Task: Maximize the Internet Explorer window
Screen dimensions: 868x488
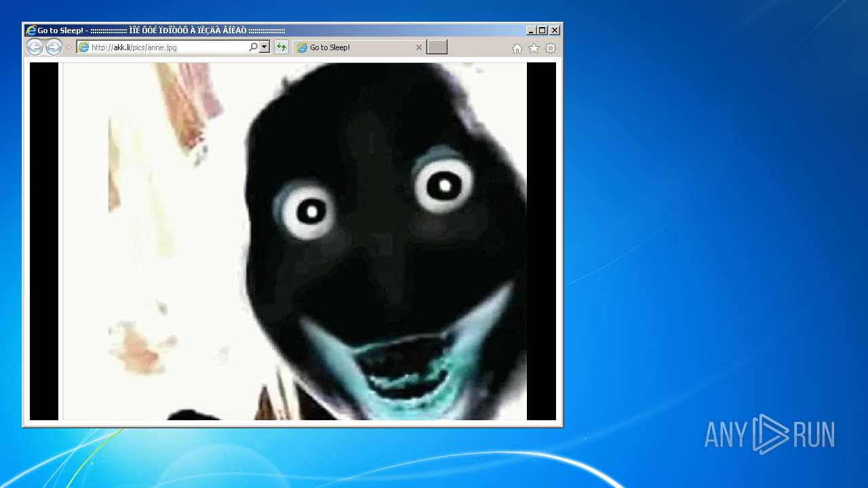Action: pyautogui.click(x=542, y=30)
